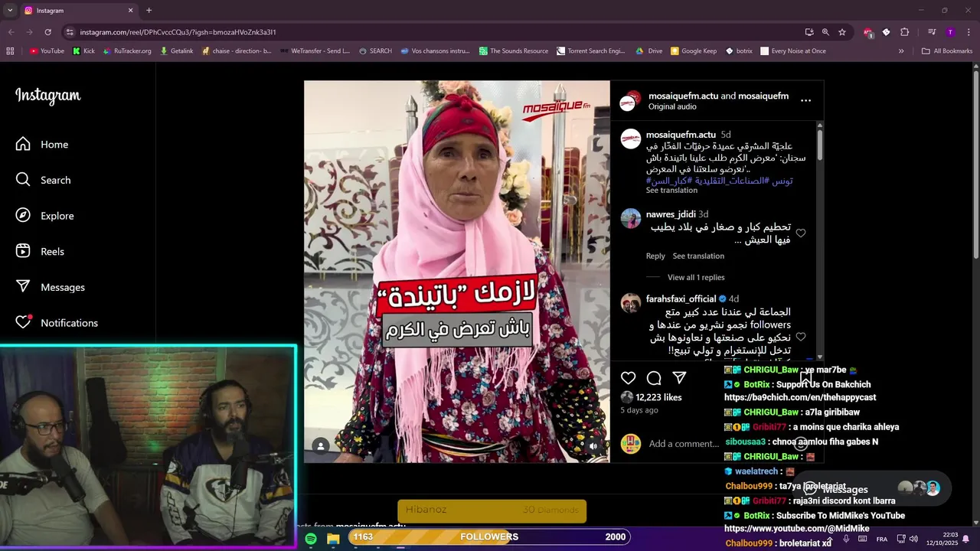980x551 pixels.
Task: Open mosaiquefm profile link in header
Action: point(763,96)
